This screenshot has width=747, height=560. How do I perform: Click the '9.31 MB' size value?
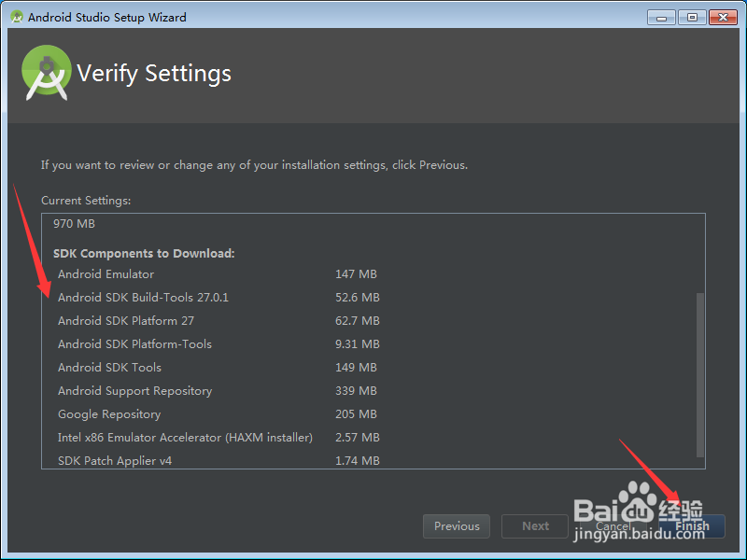pos(358,344)
